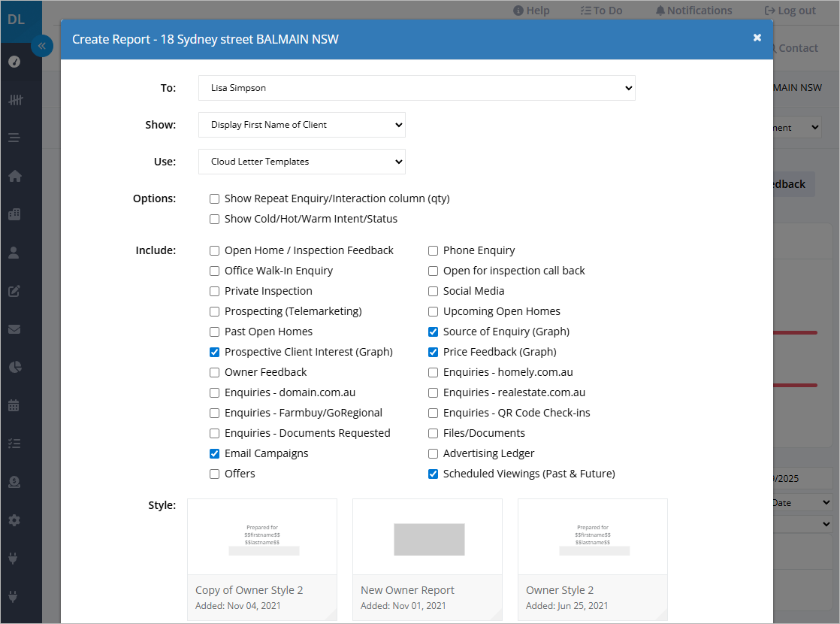Open the calendar icon in sidebar
840x624 pixels.
(x=14, y=405)
